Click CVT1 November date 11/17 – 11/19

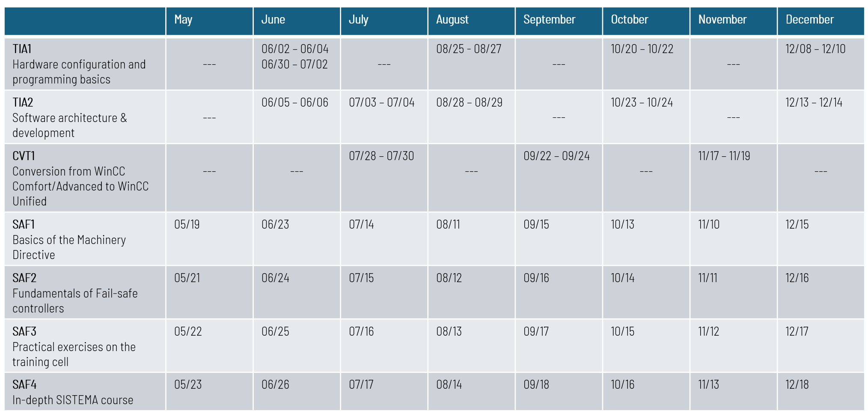(724, 156)
